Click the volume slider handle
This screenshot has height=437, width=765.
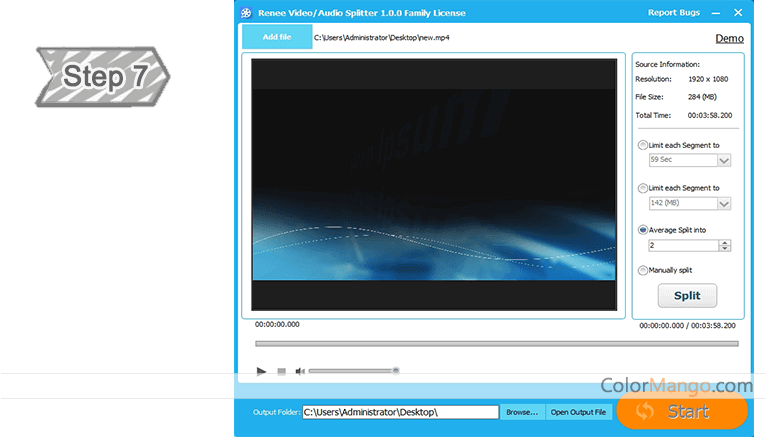[396, 371]
